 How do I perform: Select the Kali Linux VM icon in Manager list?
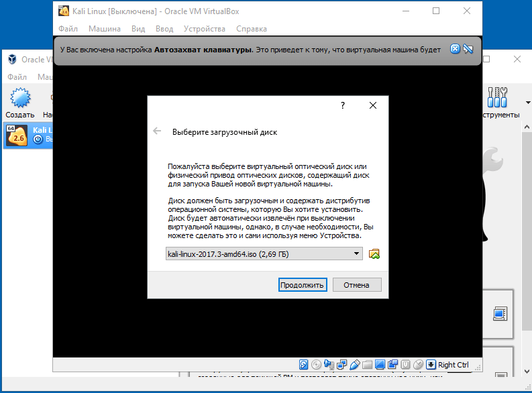[x=16, y=135]
